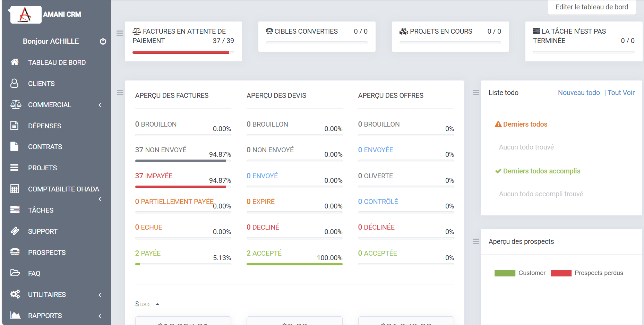This screenshot has height=325, width=644.
Task: Click the checkmark icon beside Derniers todos accomplis
Action: point(498,171)
